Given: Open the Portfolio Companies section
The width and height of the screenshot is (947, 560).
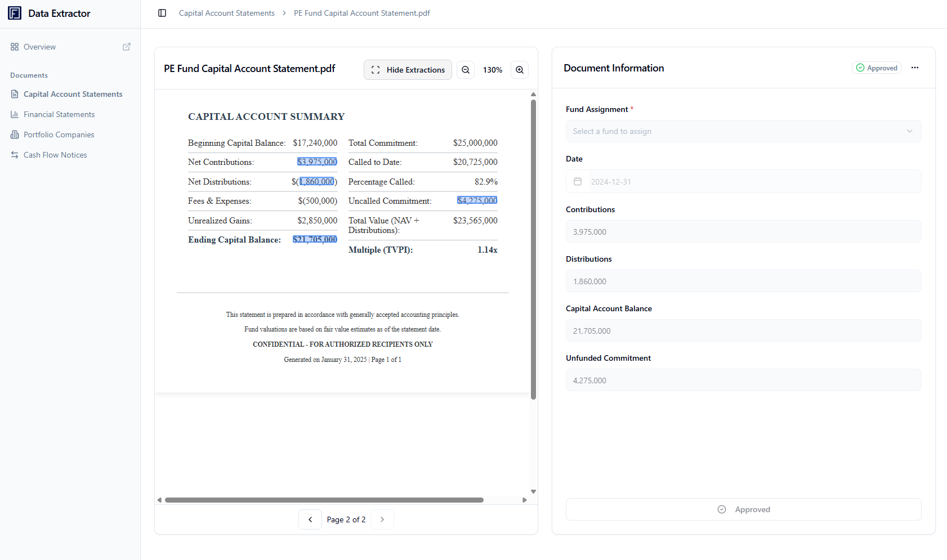Looking at the screenshot, I should point(59,135).
